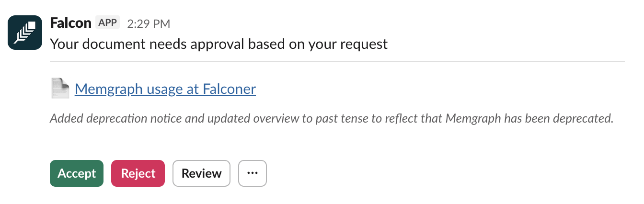Click the 2:29 PM message timestamp

click(x=149, y=23)
